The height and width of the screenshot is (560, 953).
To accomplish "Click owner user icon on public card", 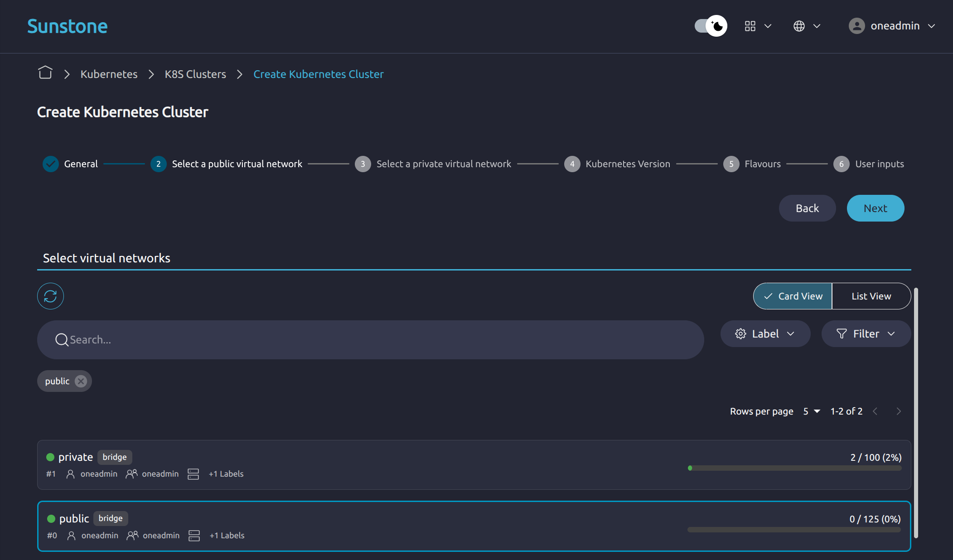I will (x=72, y=536).
